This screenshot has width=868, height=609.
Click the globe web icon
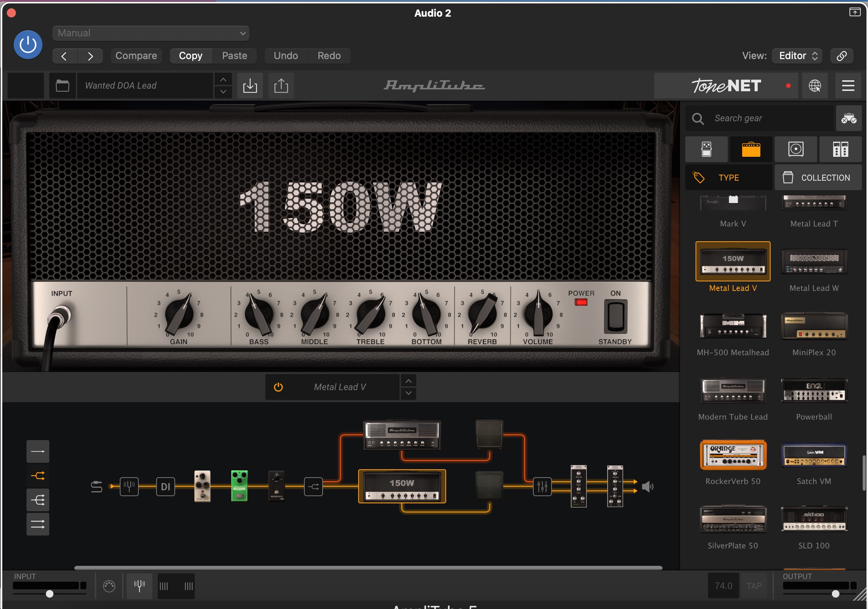[815, 86]
